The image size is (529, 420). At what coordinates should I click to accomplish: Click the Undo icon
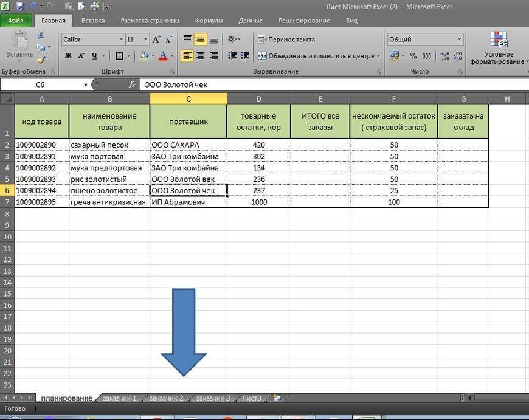click(33, 5)
